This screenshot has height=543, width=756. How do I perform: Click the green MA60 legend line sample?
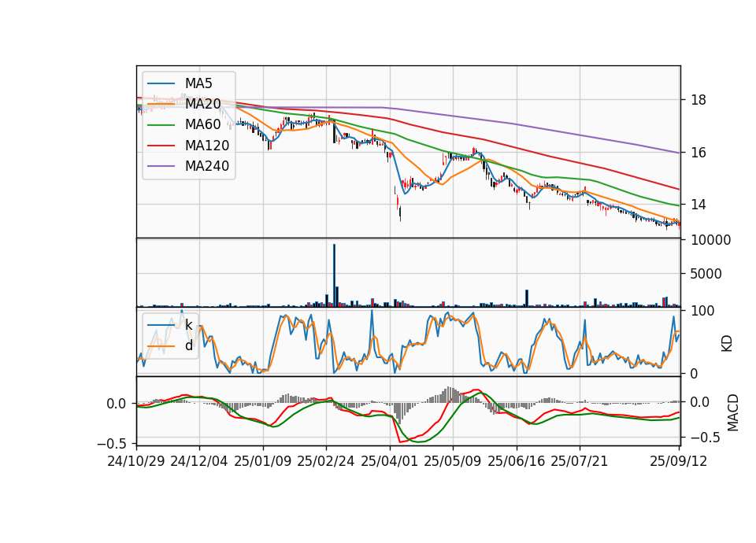click(161, 125)
